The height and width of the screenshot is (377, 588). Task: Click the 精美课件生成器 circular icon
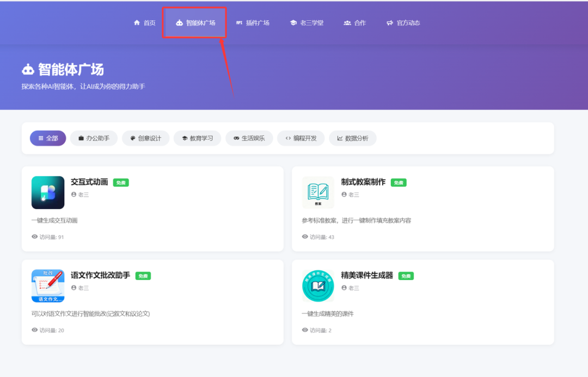(318, 285)
